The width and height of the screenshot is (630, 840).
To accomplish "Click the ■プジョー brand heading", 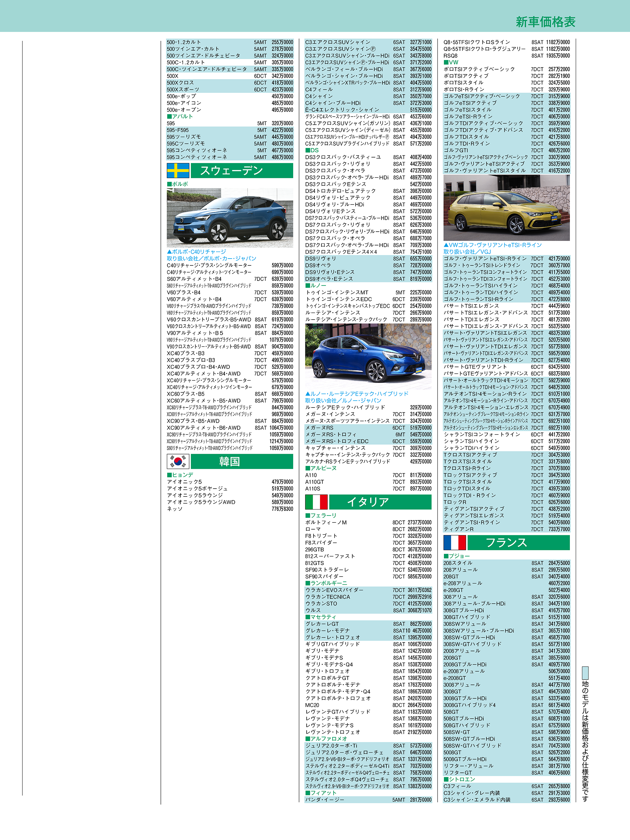I will pos(456,556).
